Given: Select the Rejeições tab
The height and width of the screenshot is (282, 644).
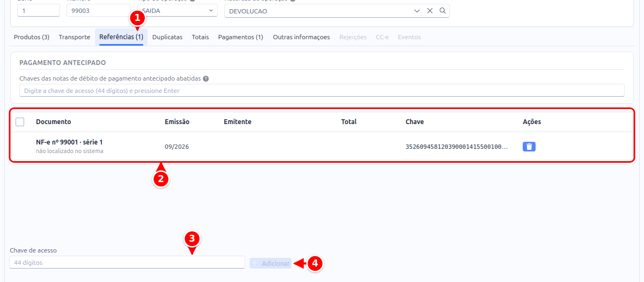Looking at the screenshot, I should [353, 37].
